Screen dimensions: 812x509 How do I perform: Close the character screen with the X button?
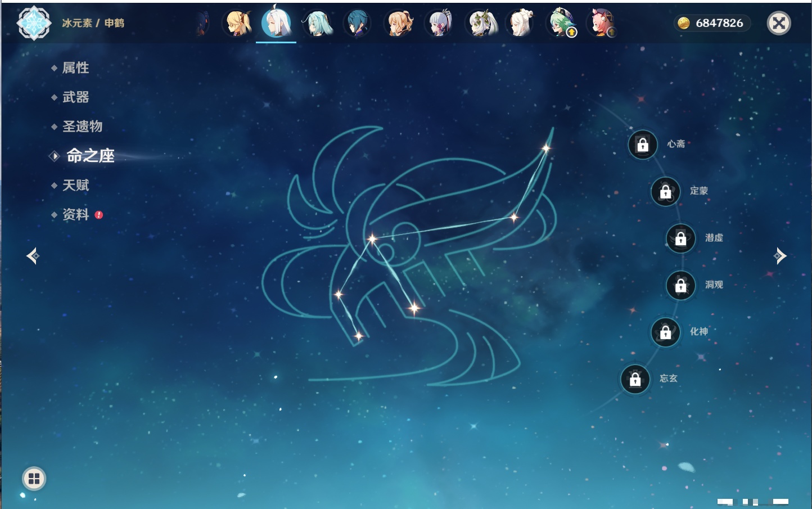click(x=779, y=23)
